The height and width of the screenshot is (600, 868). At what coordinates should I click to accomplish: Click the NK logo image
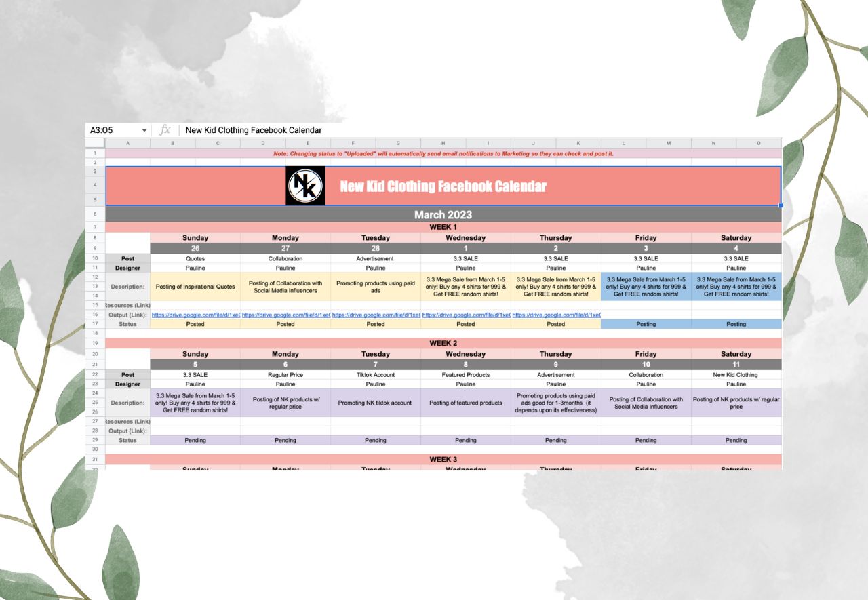pos(306,186)
